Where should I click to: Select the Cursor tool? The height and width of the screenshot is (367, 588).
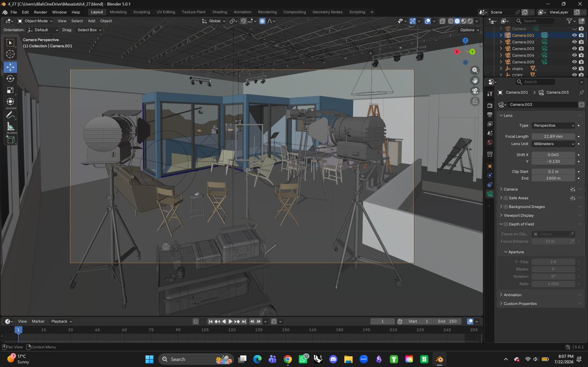coord(10,54)
